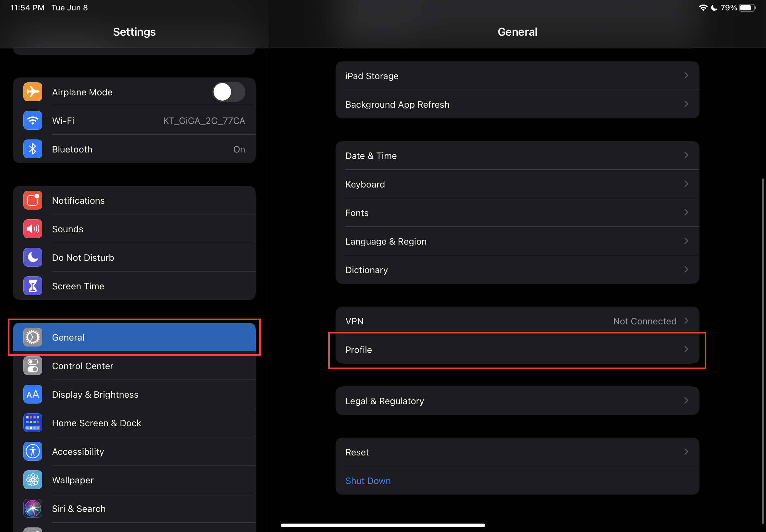Tap the Siri & Search icon
Screen dimensions: 766x532
pyautogui.click(x=33, y=508)
